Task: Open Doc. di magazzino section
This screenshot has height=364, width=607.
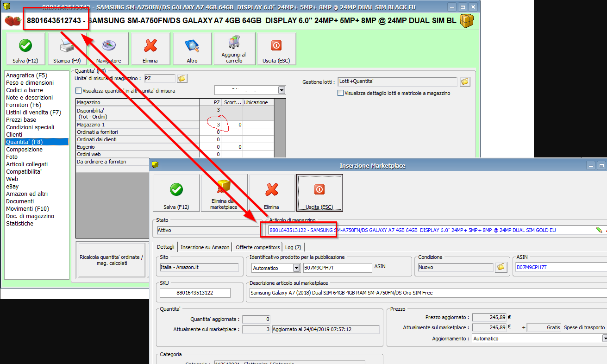Action: point(30,216)
